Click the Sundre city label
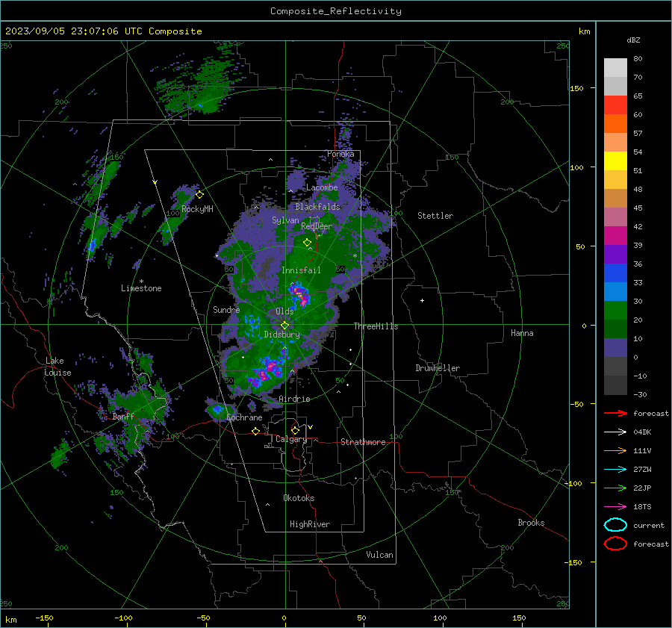672x628 pixels. 226,309
